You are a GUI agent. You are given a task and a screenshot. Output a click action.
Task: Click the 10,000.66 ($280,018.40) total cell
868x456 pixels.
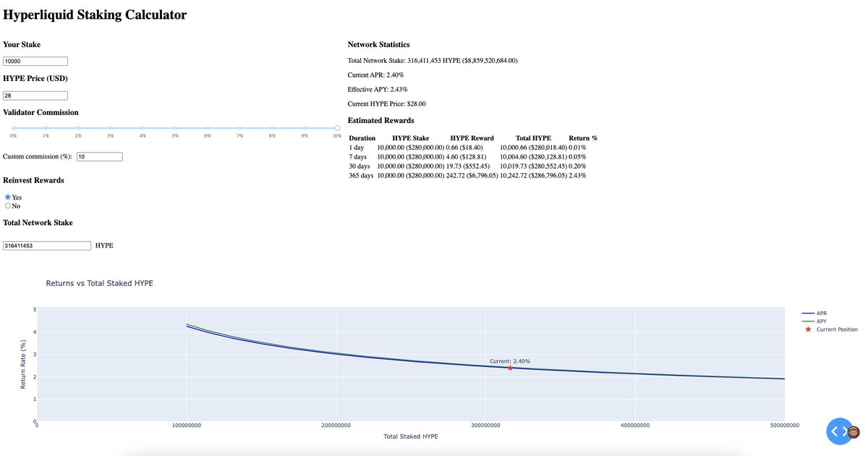[534, 148]
